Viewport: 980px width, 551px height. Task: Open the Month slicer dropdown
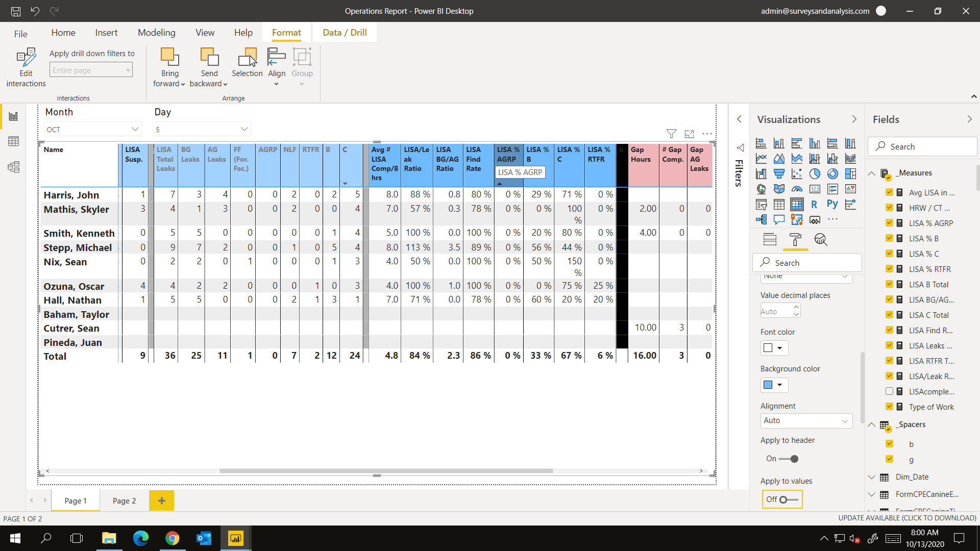(x=92, y=129)
